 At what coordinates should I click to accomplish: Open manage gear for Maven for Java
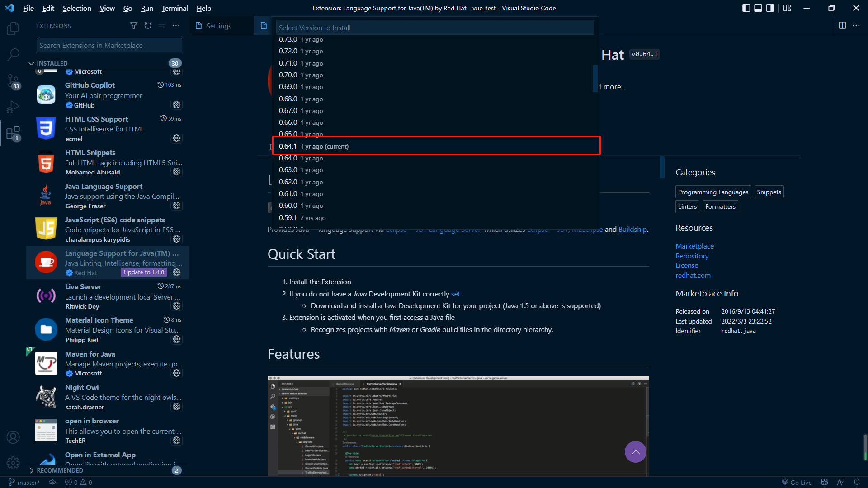point(177,373)
